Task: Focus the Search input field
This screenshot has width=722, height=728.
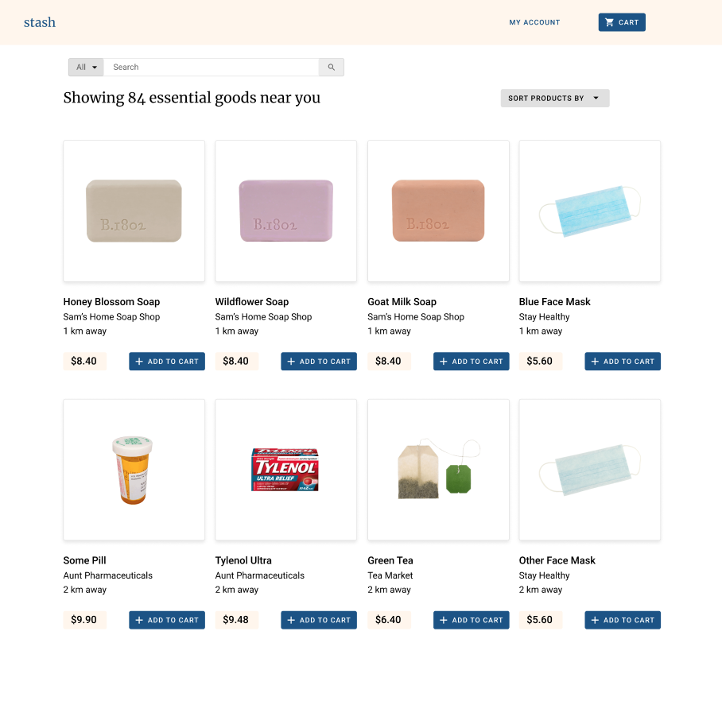Action: point(211,68)
